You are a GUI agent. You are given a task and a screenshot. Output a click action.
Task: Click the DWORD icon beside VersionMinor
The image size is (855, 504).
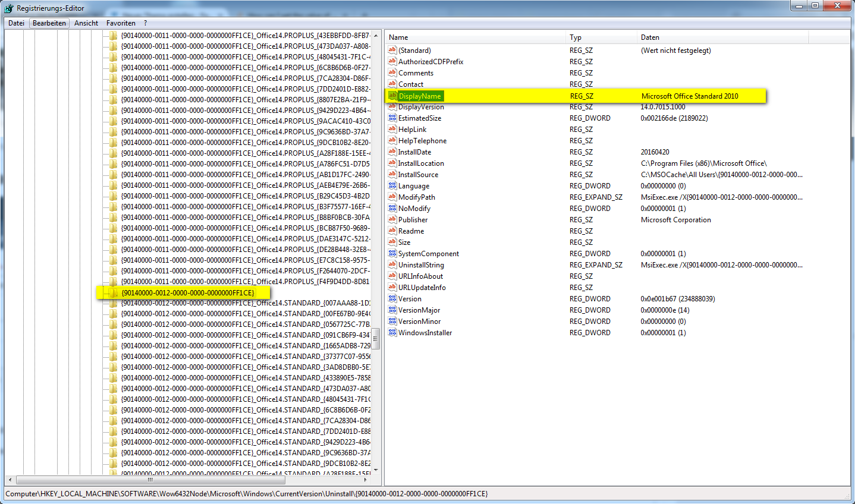(x=392, y=321)
